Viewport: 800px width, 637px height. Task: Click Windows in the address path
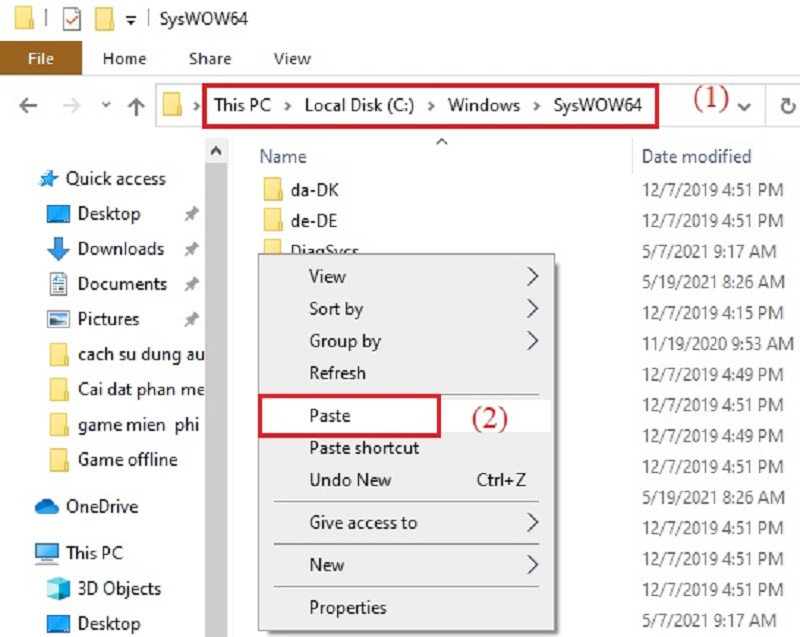coord(484,105)
